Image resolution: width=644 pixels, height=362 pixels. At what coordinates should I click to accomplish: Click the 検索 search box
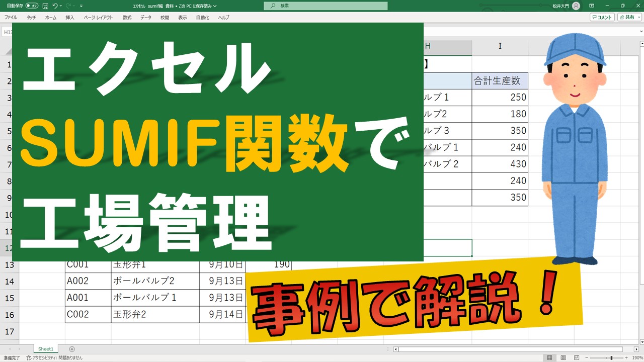tap(326, 6)
